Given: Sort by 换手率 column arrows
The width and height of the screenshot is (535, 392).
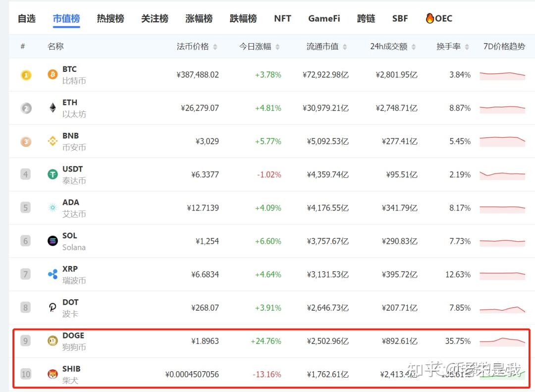Looking at the screenshot, I should tap(467, 47).
